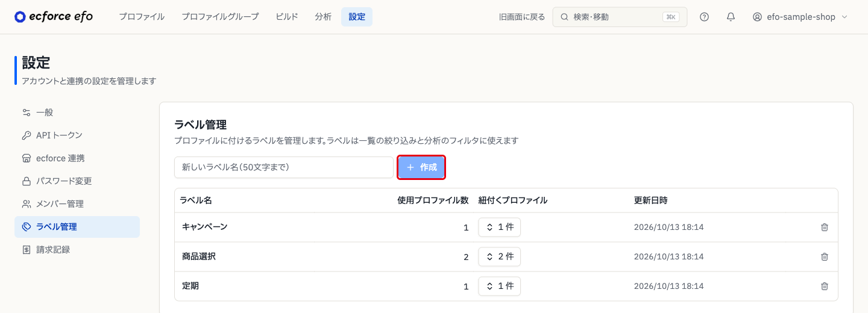Click the 設定 page title
This screenshot has height=313, width=868.
pos(36,63)
